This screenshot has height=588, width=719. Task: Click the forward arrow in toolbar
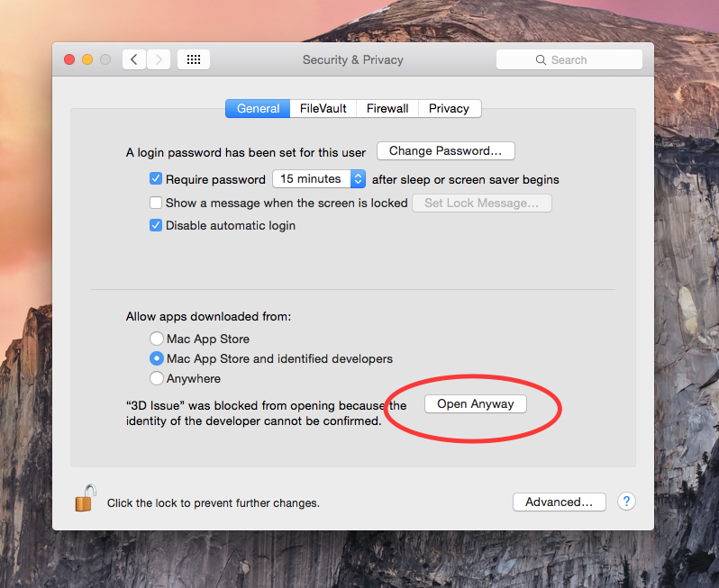coord(159,59)
